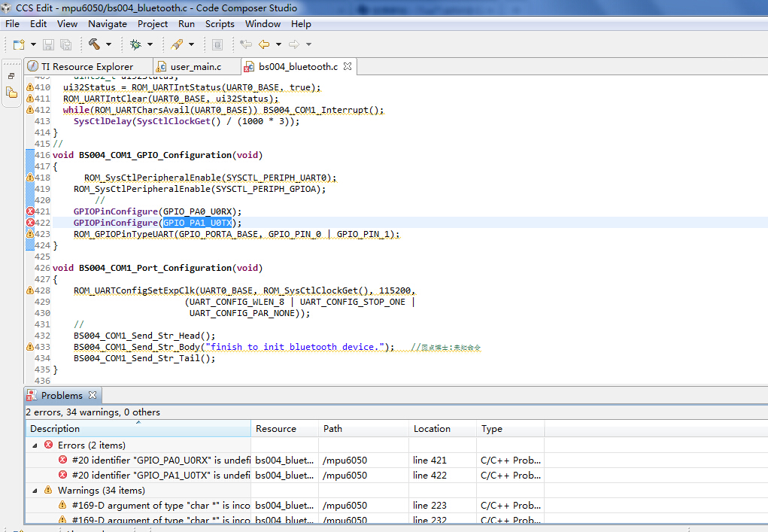Click the Restore view icon in left sidebar
This screenshot has height=532, width=768.
[11, 76]
